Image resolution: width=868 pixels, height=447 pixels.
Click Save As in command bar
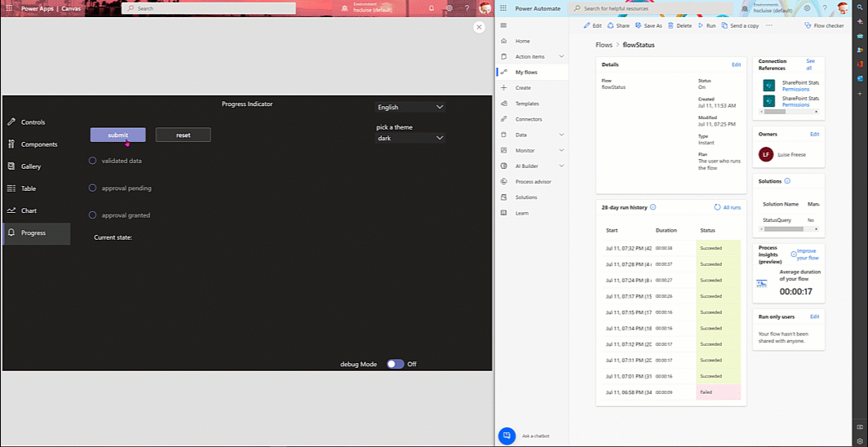click(649, 25)
